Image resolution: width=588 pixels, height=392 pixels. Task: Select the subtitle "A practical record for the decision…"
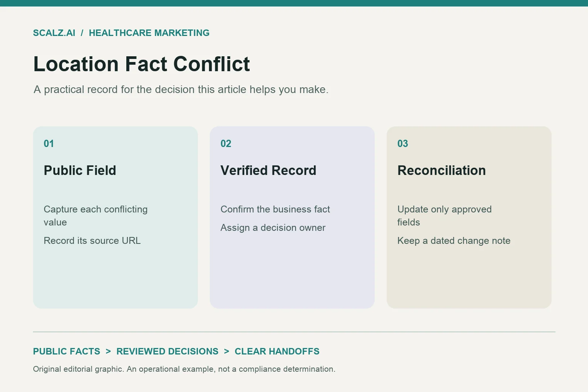[x=181, y=90]
